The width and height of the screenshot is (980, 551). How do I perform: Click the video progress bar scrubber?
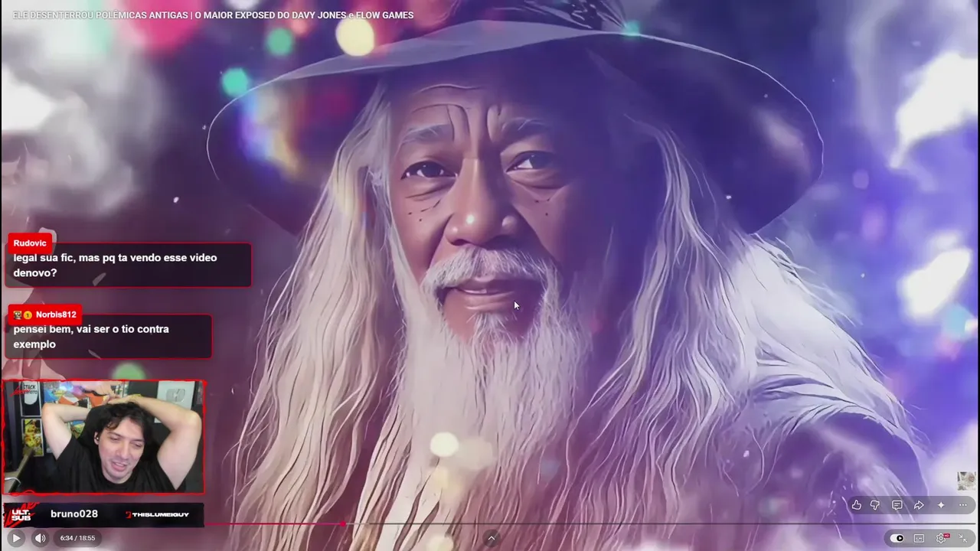point(342,524)
